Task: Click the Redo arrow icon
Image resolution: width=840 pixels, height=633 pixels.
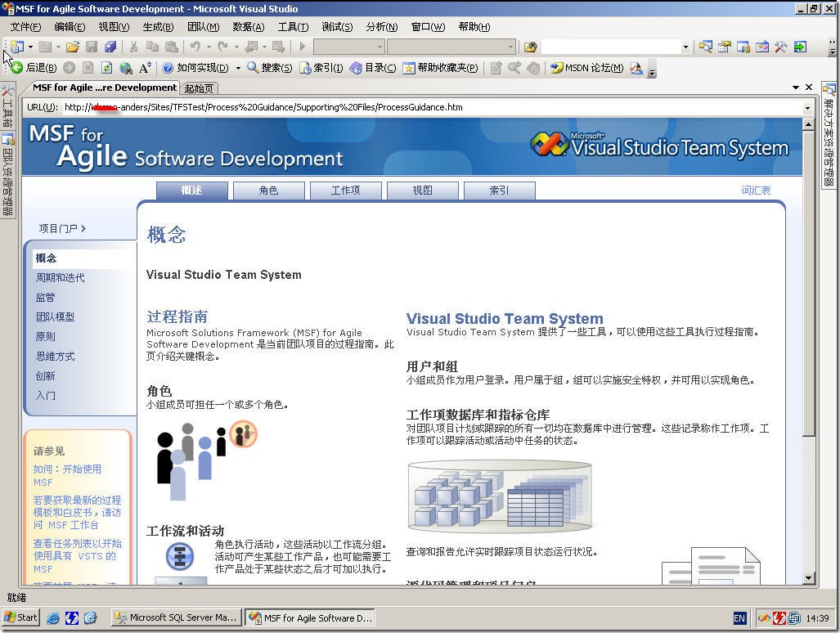Action: click(x=223, y=47)
